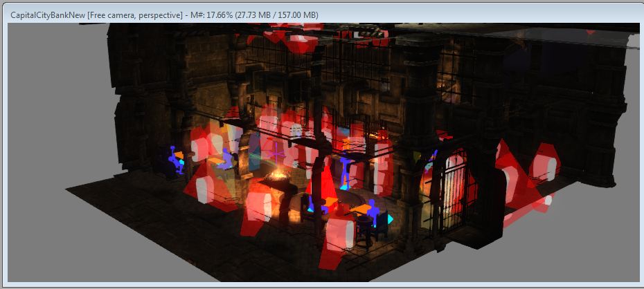Click the glowing campfire in the room center

278,178
